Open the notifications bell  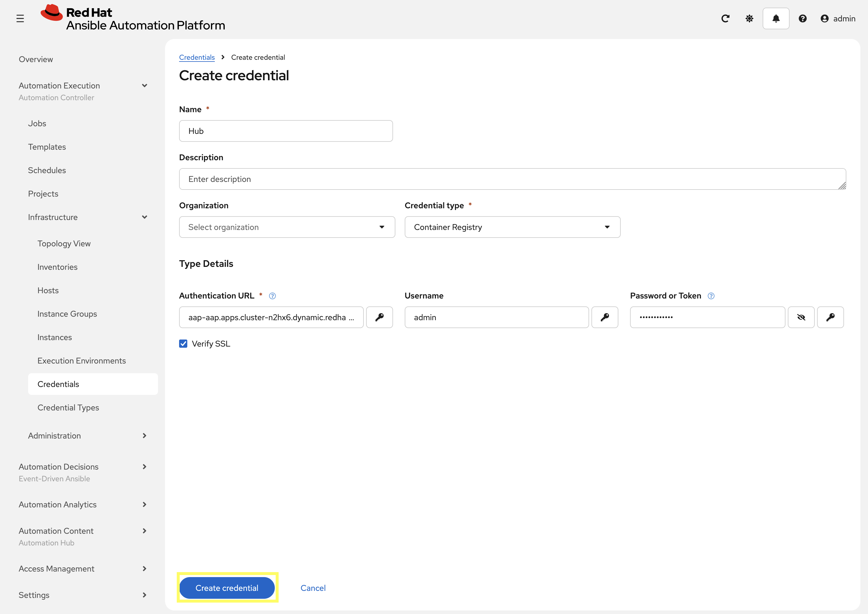776,18
